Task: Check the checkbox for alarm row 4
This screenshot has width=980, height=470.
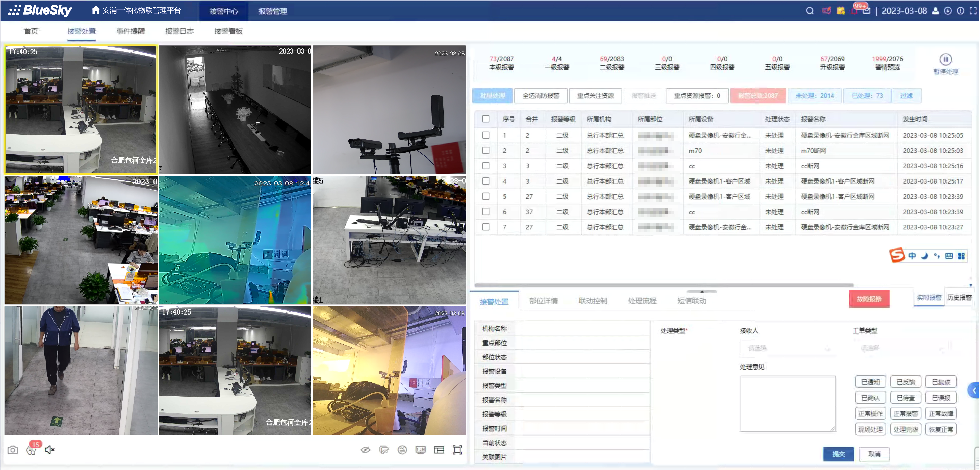Action: click(486, 181)
